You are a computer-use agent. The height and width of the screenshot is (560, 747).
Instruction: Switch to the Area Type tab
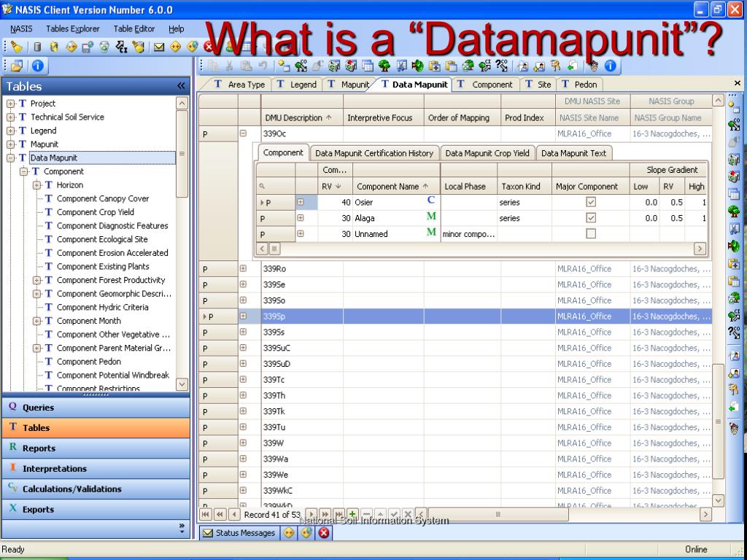click(x=239, y=85)
